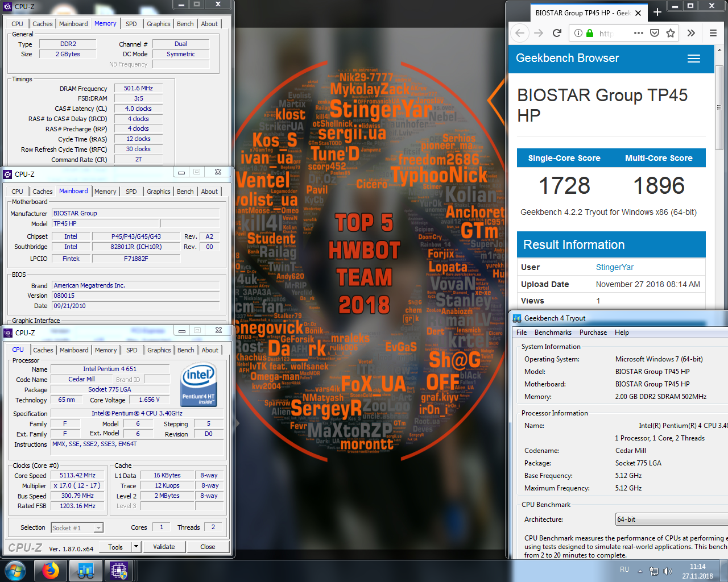Click DRAM Frequency value 501.6 MHz
The image size is (728, 582).
pyautogui.click(x=138, y=88)
